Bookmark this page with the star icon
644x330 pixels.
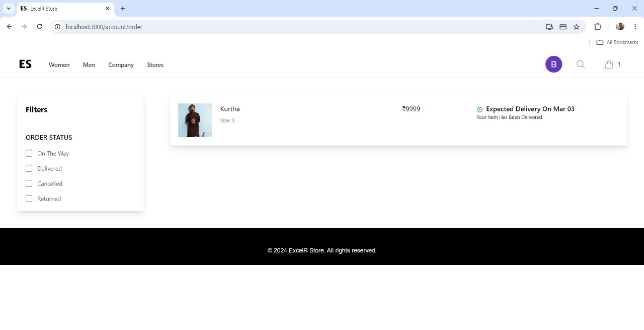[577, 27]
